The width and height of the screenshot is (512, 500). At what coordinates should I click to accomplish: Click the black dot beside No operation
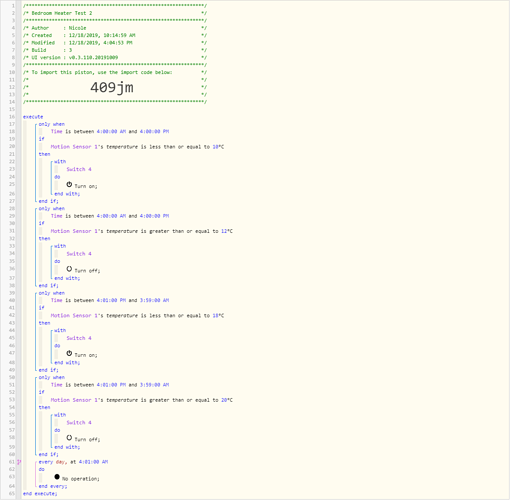57,477
